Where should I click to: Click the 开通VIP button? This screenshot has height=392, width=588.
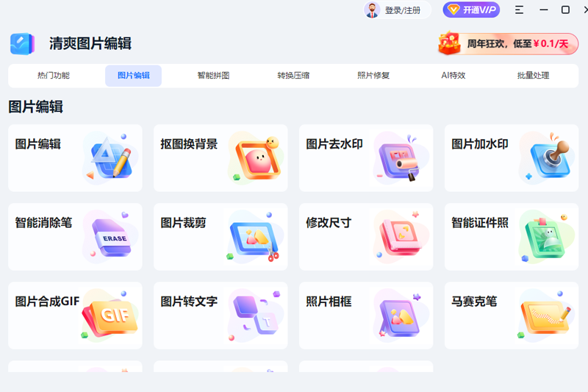tap(471, 10)
